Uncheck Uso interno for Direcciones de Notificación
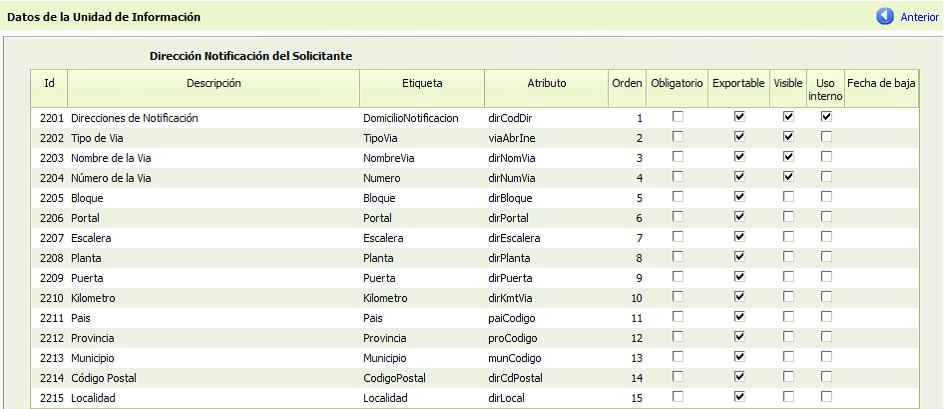The width and height of the screenshot is (945, 409). tap(826, 117)
